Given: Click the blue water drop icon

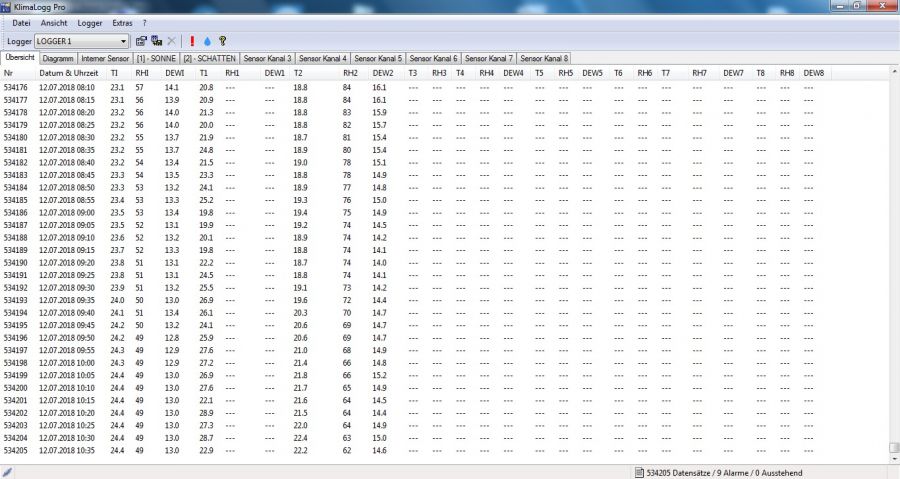Looking at the screenshot, I should pos(207,42).
